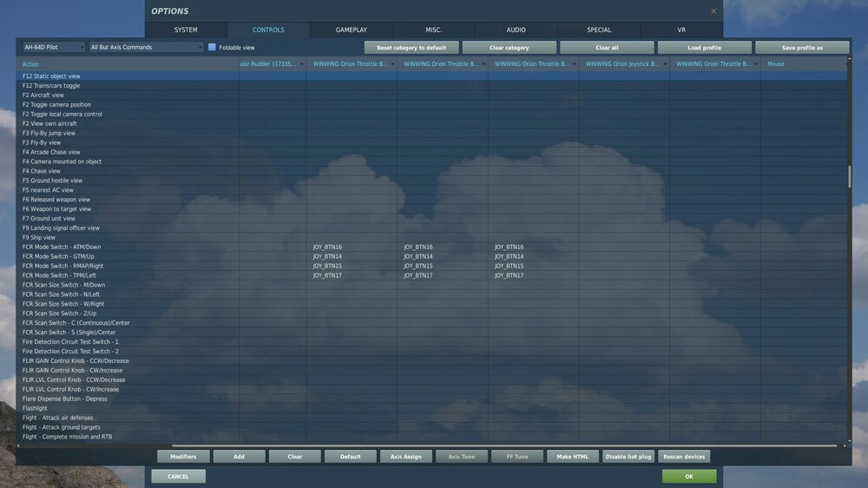Image resolution: width=868 pixels, height=488 pixels.
Task: Select the F2 Aircraft view row
Action: point(431,95)
